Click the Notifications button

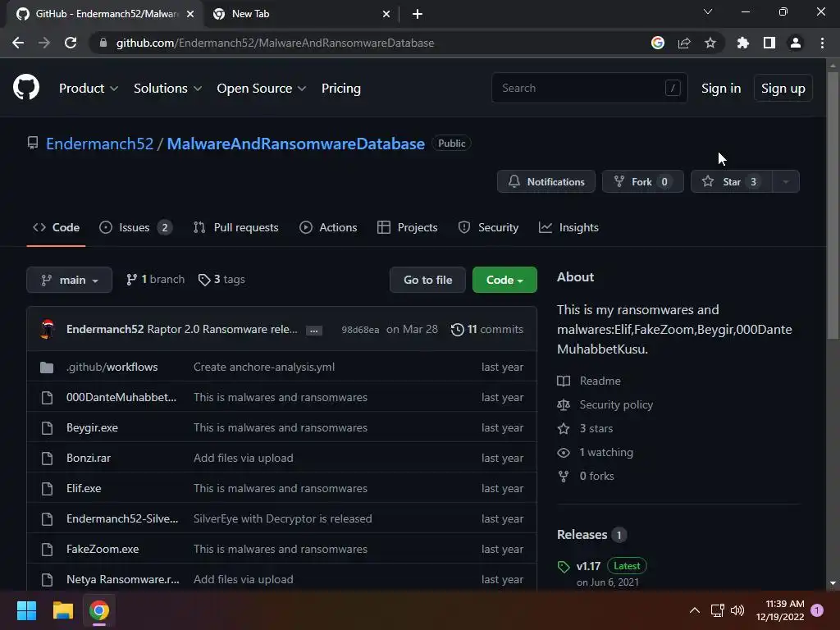tap(546, 181)
